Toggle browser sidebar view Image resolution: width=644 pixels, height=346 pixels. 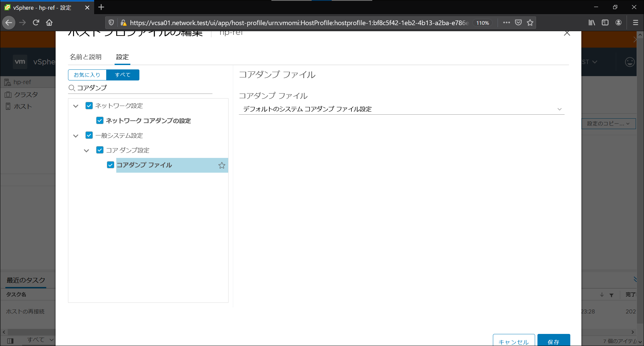(x=605, y=22)
